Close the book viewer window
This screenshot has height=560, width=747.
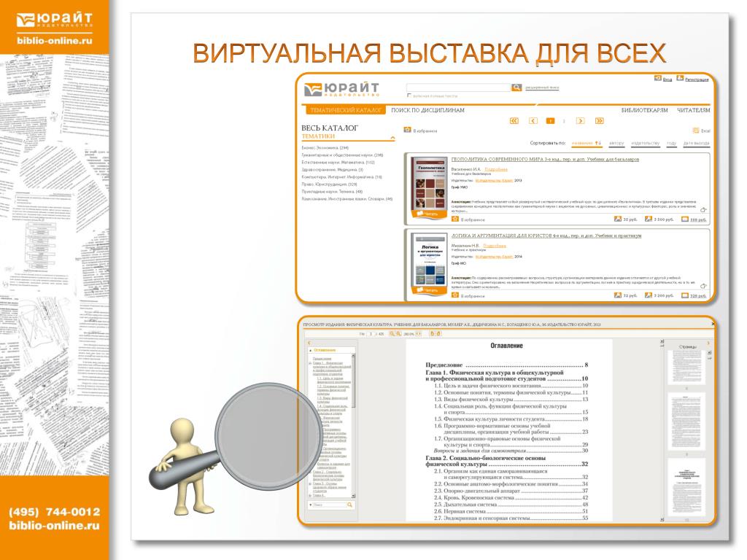(x=713, y=323)
